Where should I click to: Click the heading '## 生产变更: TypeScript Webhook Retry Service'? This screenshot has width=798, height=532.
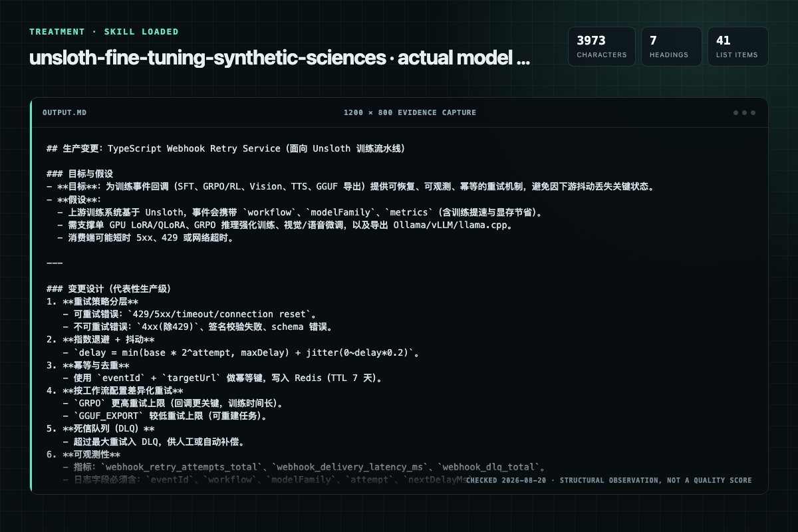(x=225, y=148)
